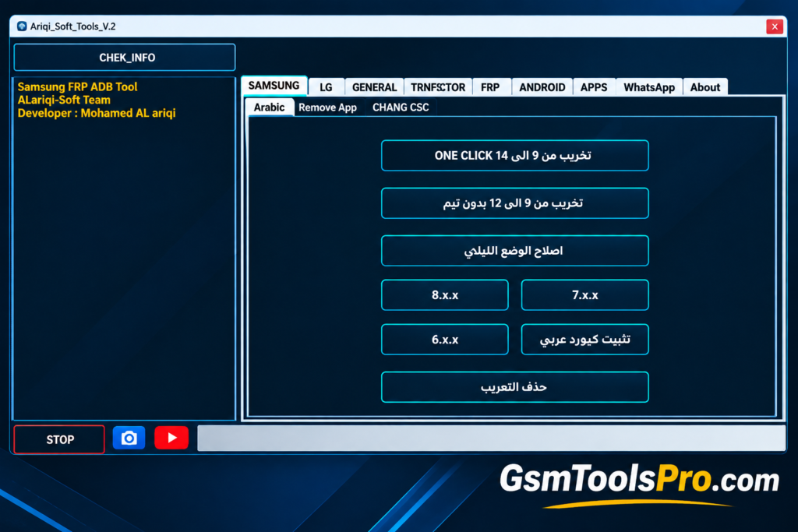Close the Ariqi_Soft_Tools_V.2 window

coord(775,26)
